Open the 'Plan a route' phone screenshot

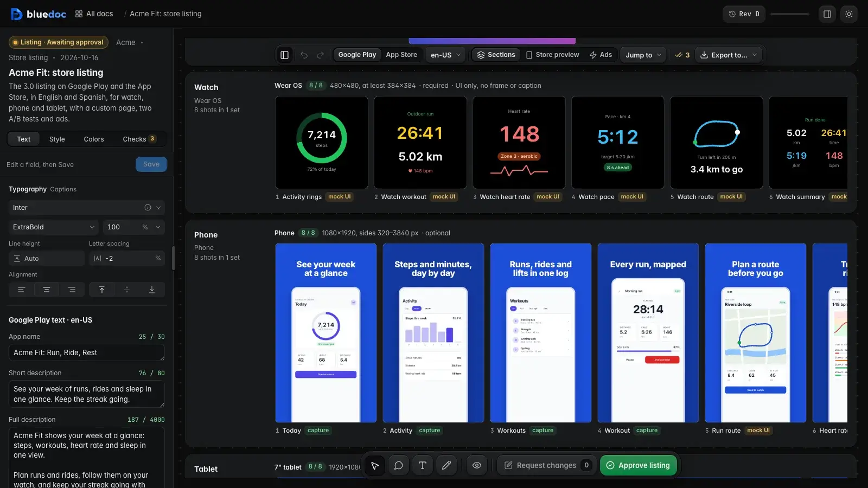pyautogui.click(x=756, y=333)
